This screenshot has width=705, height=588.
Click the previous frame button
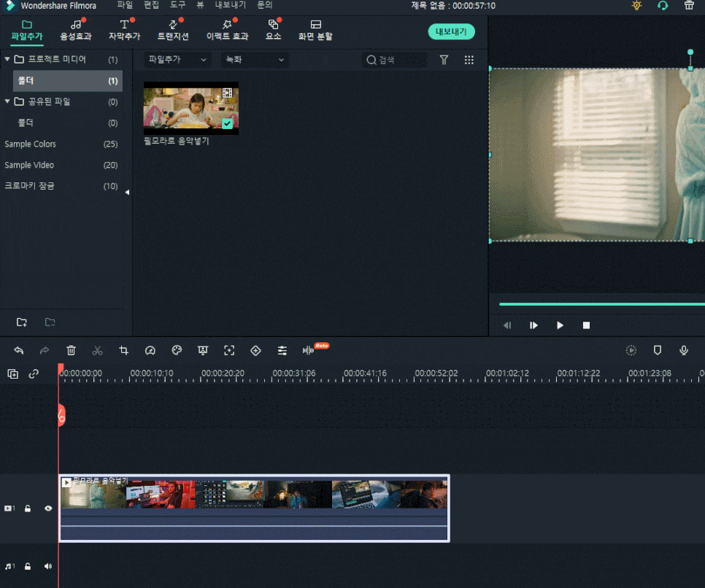point(507,325)
